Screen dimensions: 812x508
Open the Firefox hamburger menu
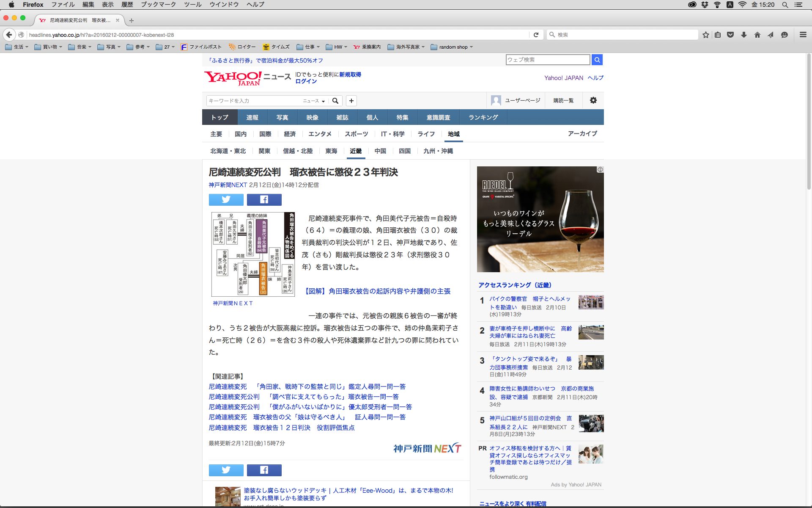[803, 35]
